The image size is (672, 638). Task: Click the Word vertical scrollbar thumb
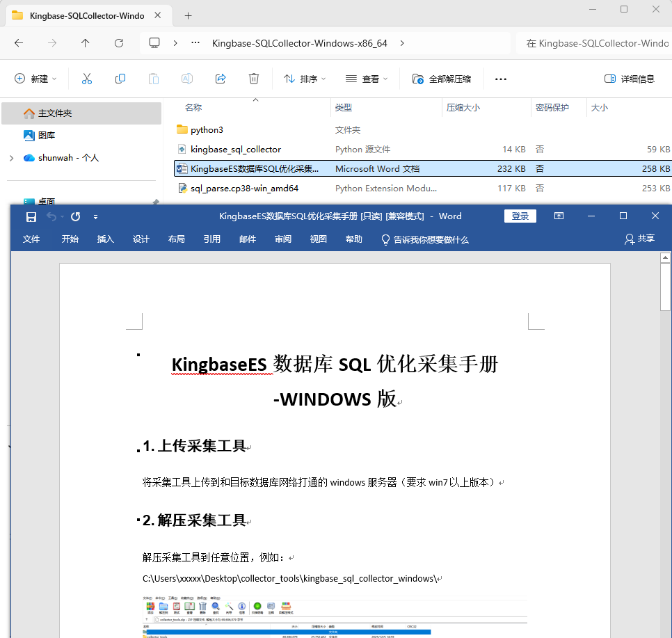[665, 287]
